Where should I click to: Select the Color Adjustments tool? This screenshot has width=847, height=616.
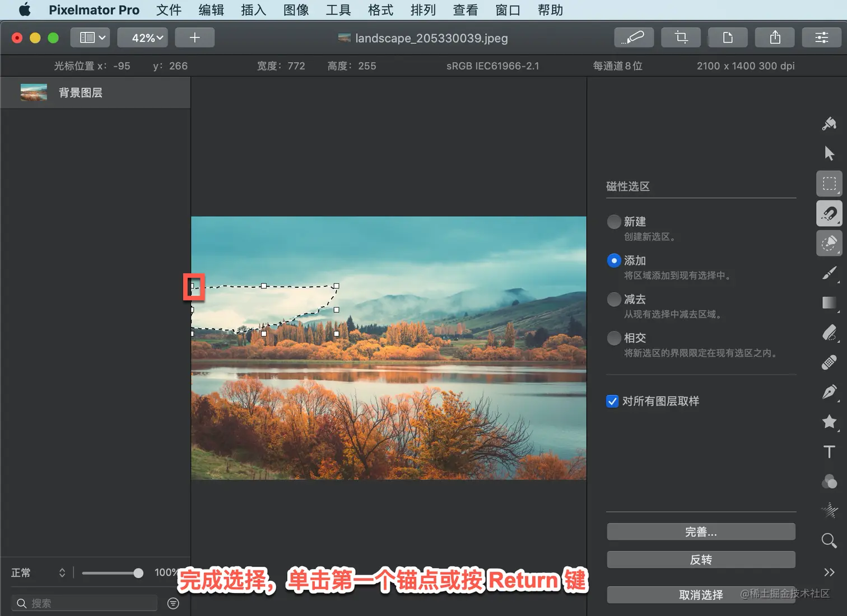pos(829,482)
